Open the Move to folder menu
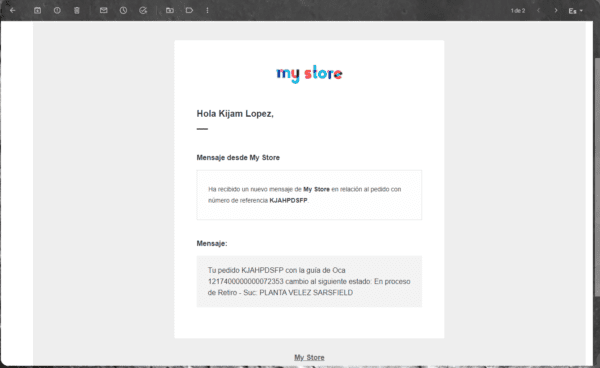This screenshot has height=368, width=600. (170, 10)
